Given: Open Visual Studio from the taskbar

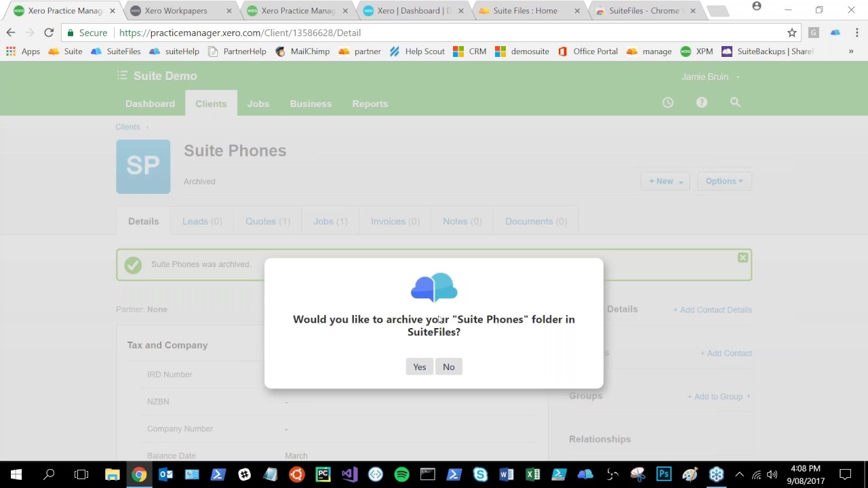Looking at the screenshot, I should tap(349, 474).
